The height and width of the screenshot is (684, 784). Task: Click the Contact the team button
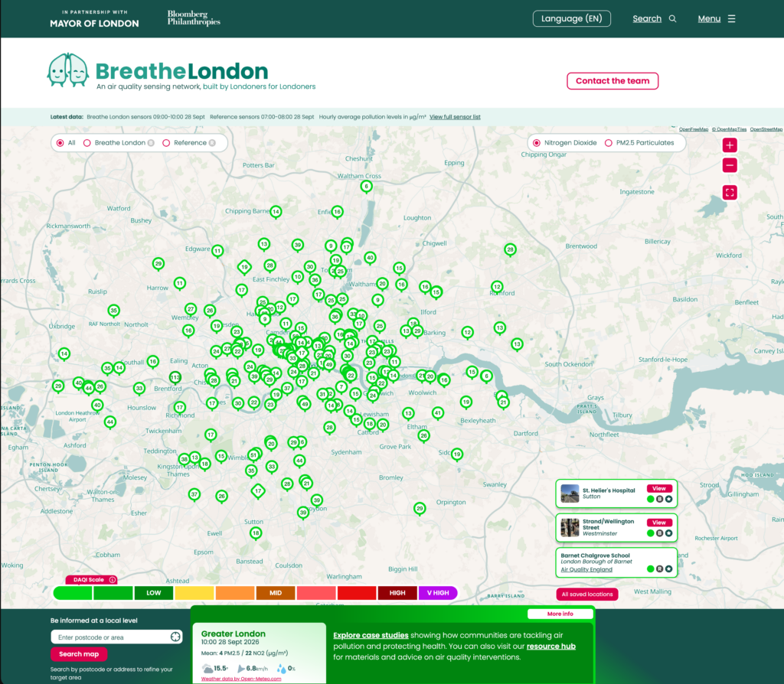[x=612, y=81]
